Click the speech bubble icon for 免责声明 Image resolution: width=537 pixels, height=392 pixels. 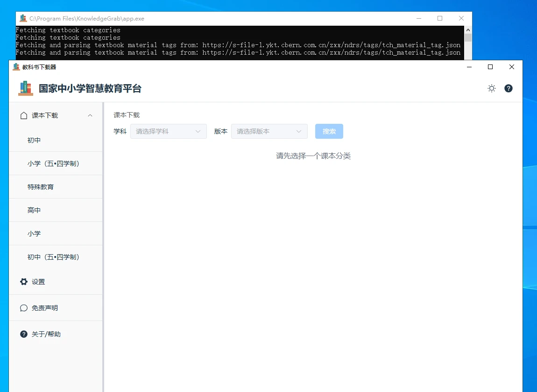click(24, 308)
